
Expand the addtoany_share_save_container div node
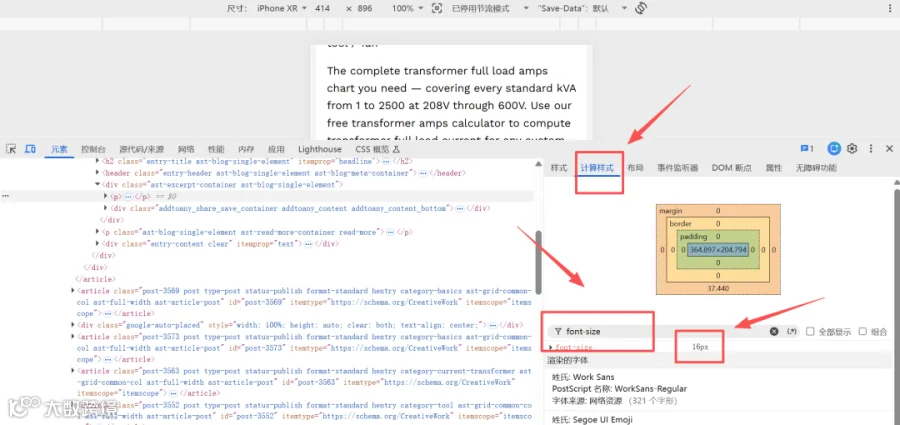click(x=106, y=208)
